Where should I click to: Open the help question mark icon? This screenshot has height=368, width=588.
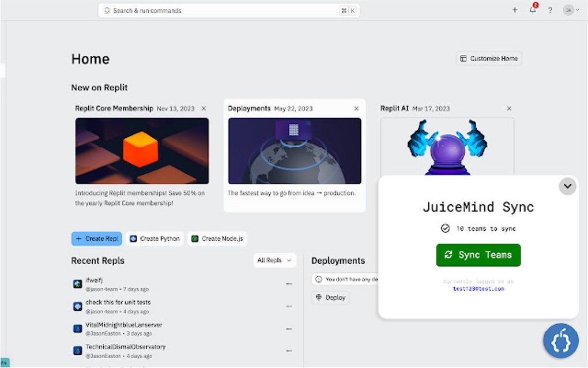(x=550, y=10)
